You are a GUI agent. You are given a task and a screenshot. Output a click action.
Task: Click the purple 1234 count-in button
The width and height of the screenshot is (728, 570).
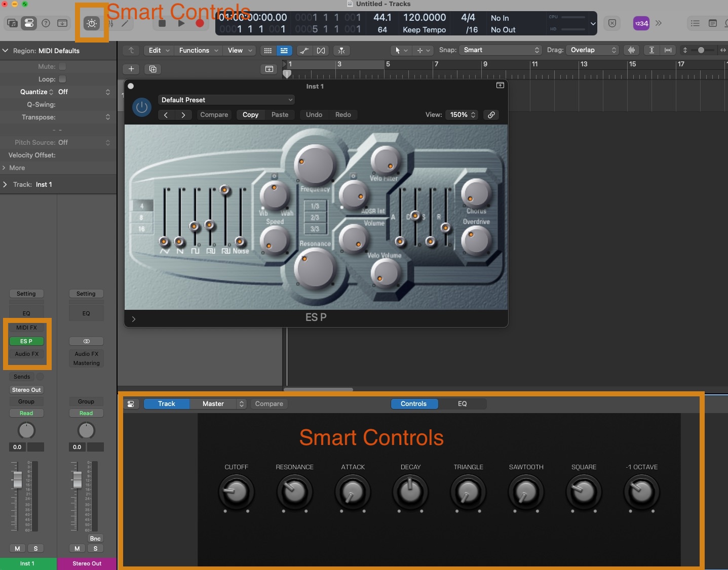click(641, 23)
